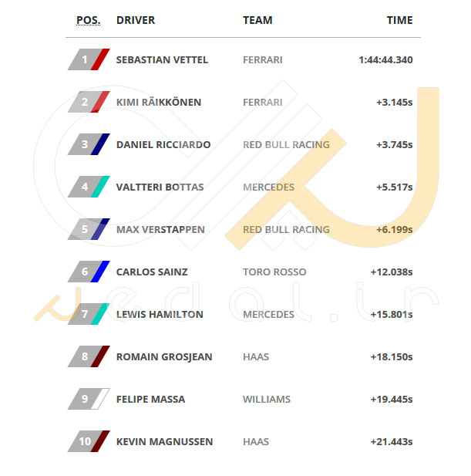Click the TIME column header
The image size is (471, 476).
[400, 20]
